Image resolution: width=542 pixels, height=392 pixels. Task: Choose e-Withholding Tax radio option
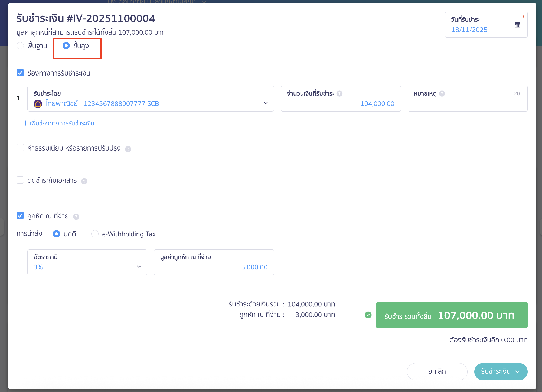[95, 234]
